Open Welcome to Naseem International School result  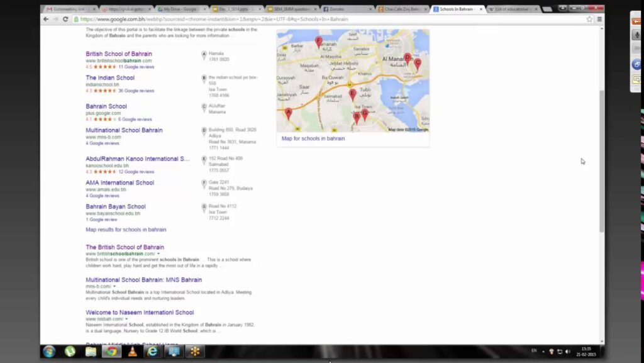(140, 313)
